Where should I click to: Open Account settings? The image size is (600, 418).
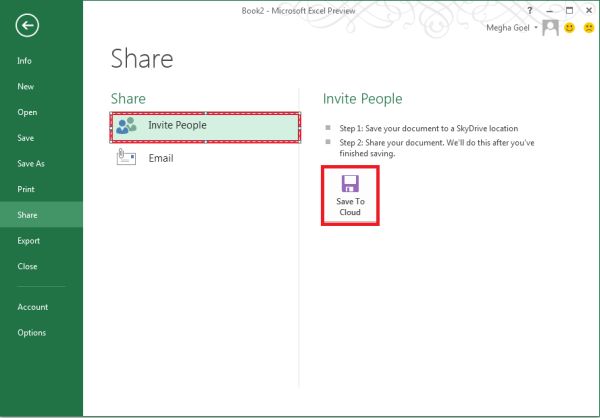pos(33,307)
